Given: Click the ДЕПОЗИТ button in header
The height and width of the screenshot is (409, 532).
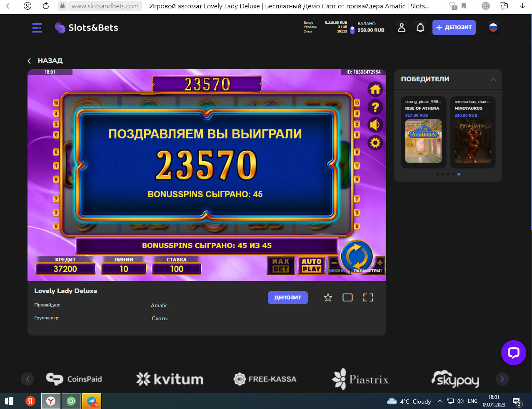Looking at the screenshot, I should coord(454,28).
